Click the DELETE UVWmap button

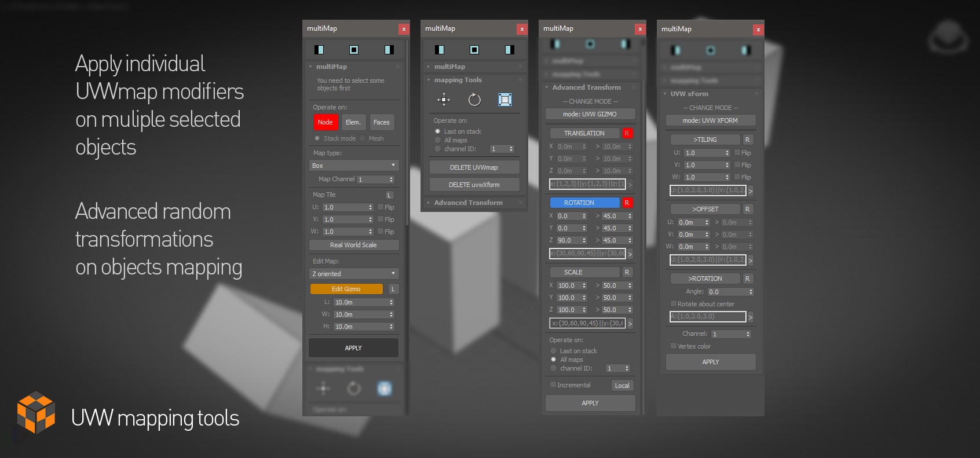click(474, 167)
